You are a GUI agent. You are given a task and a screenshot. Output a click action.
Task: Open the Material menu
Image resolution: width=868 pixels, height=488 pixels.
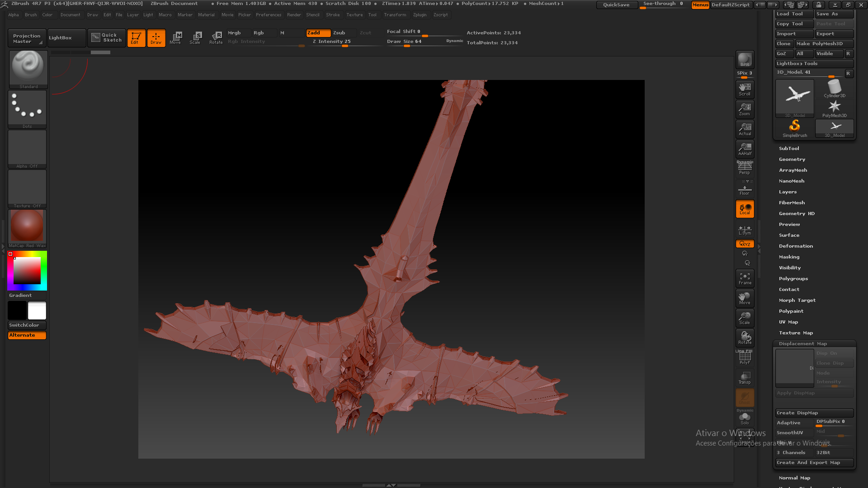point(206,15)
